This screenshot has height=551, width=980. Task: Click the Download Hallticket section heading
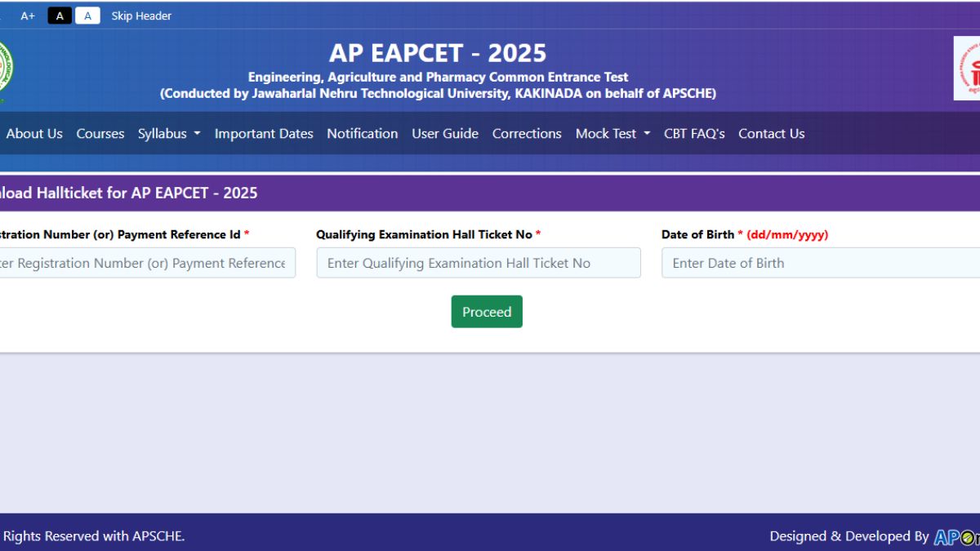click(x=129, y=193)
